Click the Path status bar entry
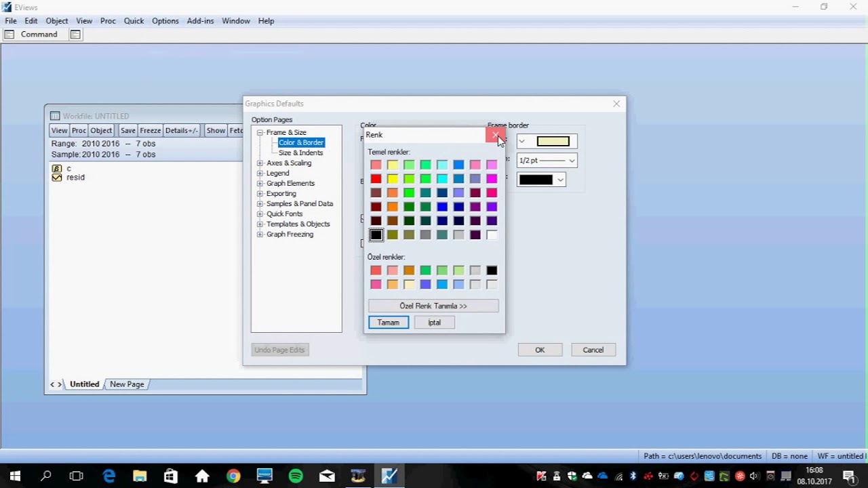This screenshot has height=488, width=868. point(702,456)
